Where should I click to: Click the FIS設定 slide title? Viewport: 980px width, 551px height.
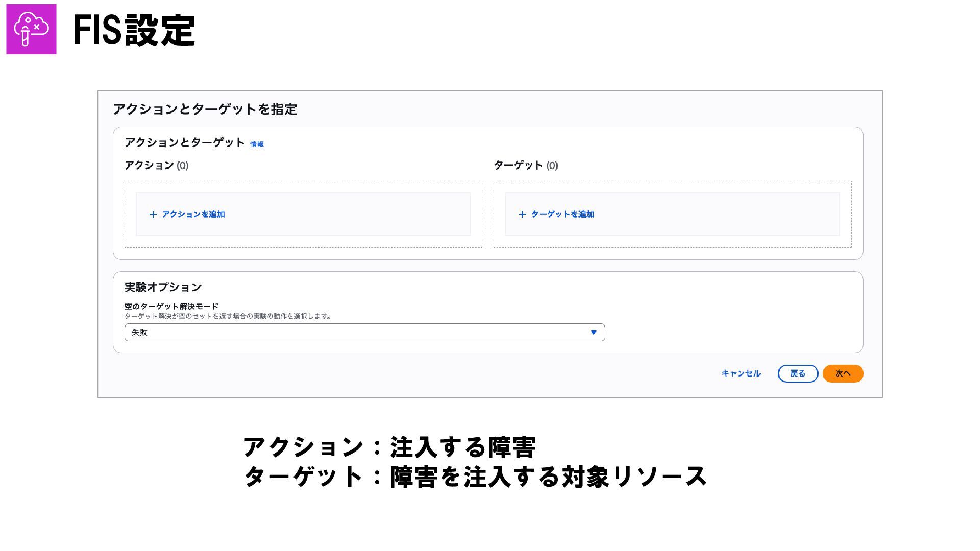(134, 30)
